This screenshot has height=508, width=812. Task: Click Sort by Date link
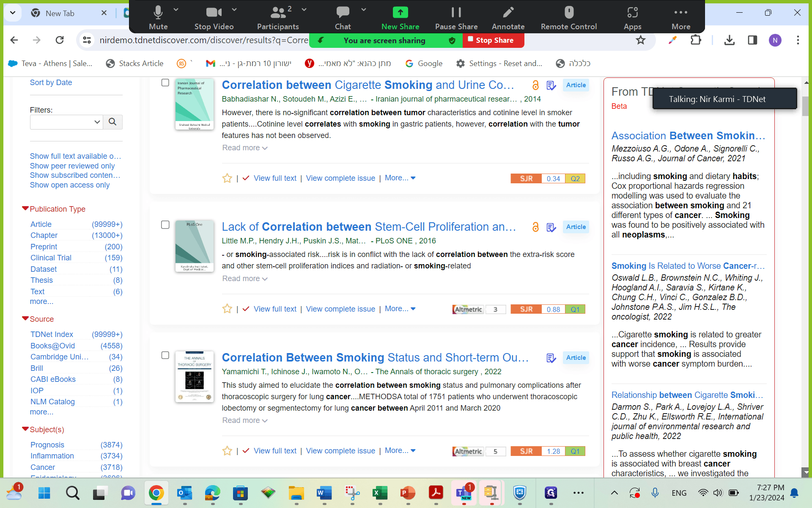tap(51, 83)
